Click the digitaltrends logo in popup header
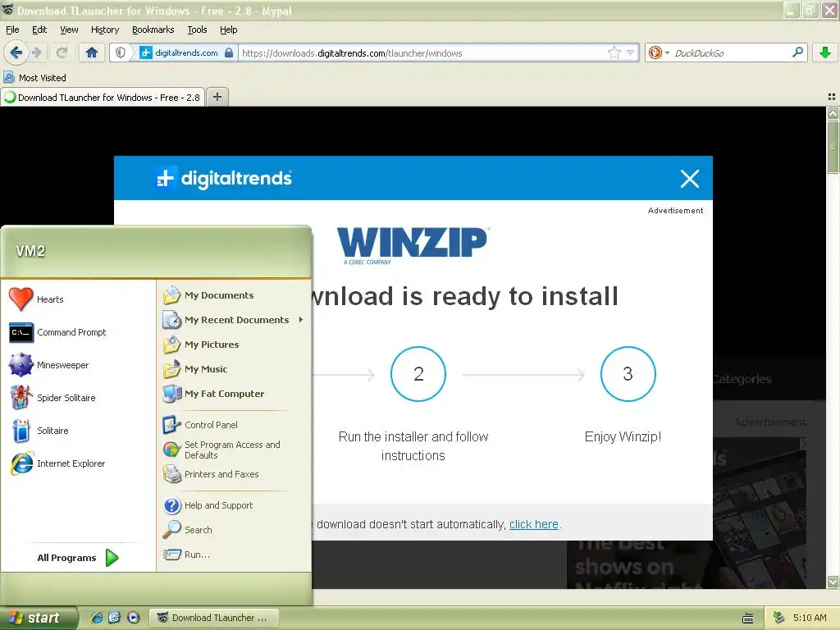This screenshot has height=630, width=840. (224, 178)
